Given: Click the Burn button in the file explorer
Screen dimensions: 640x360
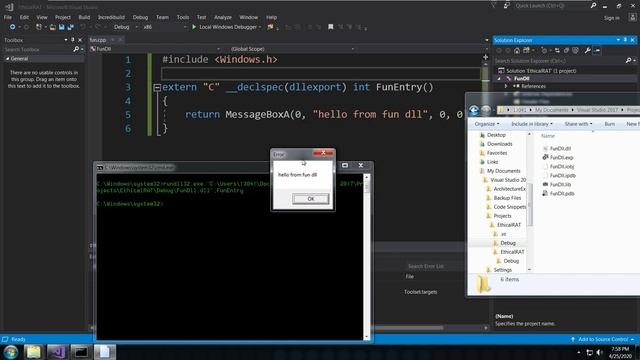Looking at the screenshot, I should tap(609, 124).
